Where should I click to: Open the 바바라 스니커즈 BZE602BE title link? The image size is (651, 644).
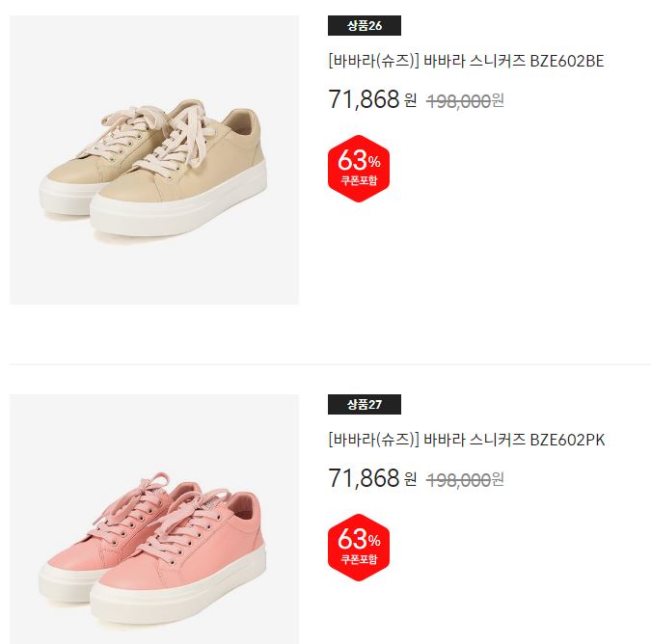tap(466, 61)
